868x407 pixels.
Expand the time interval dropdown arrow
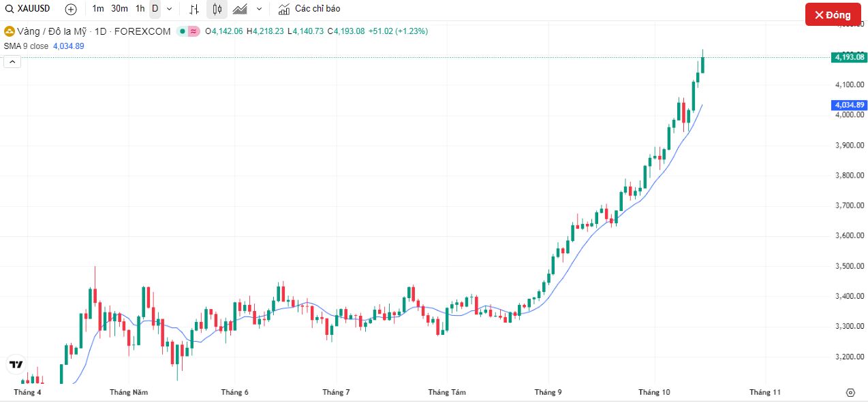point(169,9)
